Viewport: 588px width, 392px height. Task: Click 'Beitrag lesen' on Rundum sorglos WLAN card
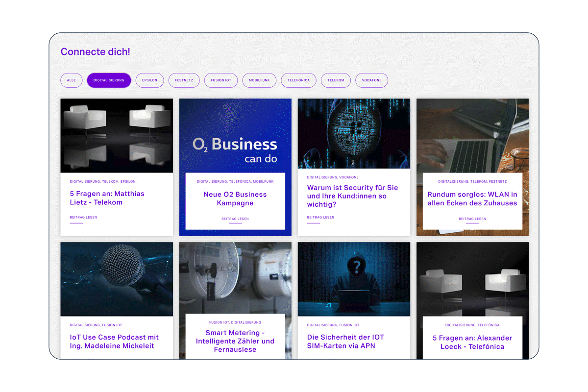click(x=472, y=219)
